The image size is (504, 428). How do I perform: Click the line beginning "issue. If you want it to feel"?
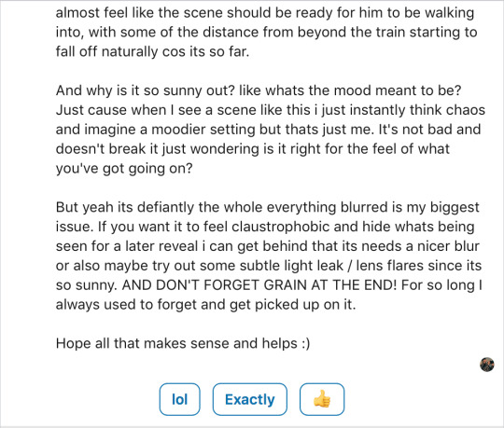click(265, 227)
